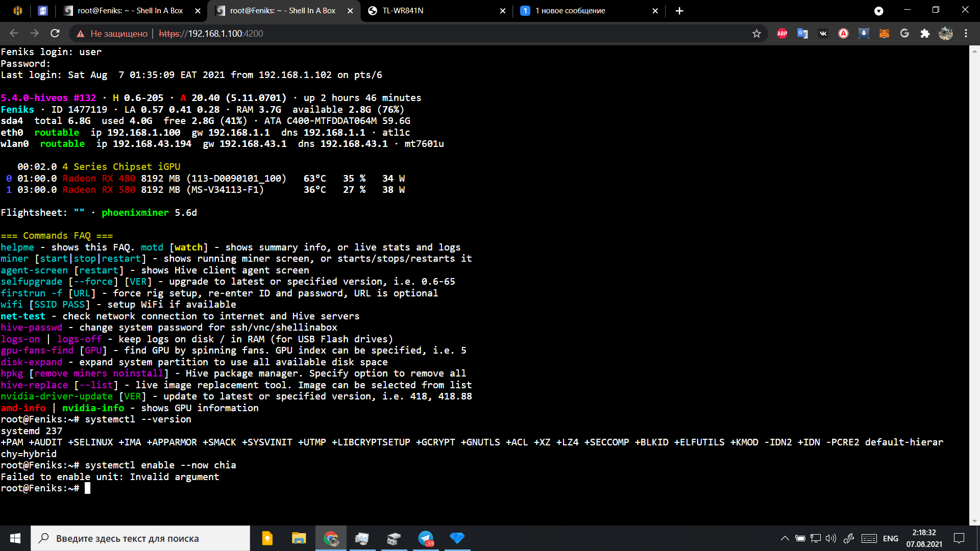The image size is (980, 551).
Task: Switch to second pinned tab
Action: [43, 11]
